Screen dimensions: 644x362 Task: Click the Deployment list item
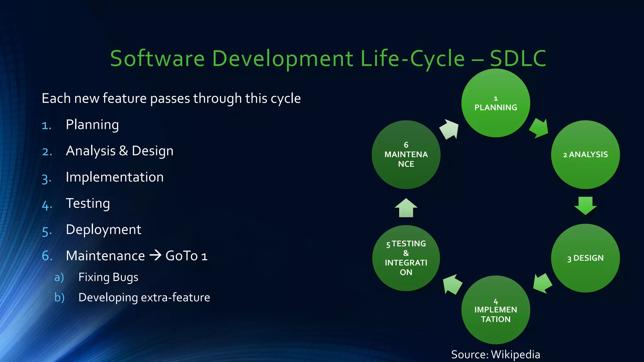(103, 230)
